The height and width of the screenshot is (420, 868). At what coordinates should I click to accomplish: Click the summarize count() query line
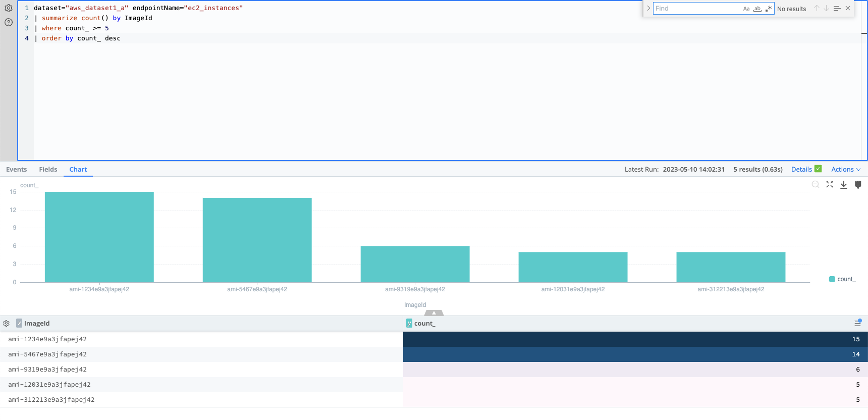coord(93,18)
